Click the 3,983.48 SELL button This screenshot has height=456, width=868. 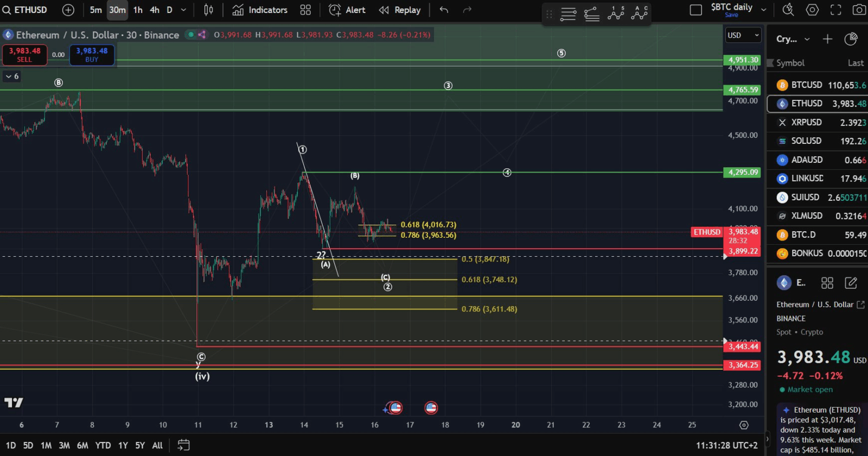(x=24, y=55)
